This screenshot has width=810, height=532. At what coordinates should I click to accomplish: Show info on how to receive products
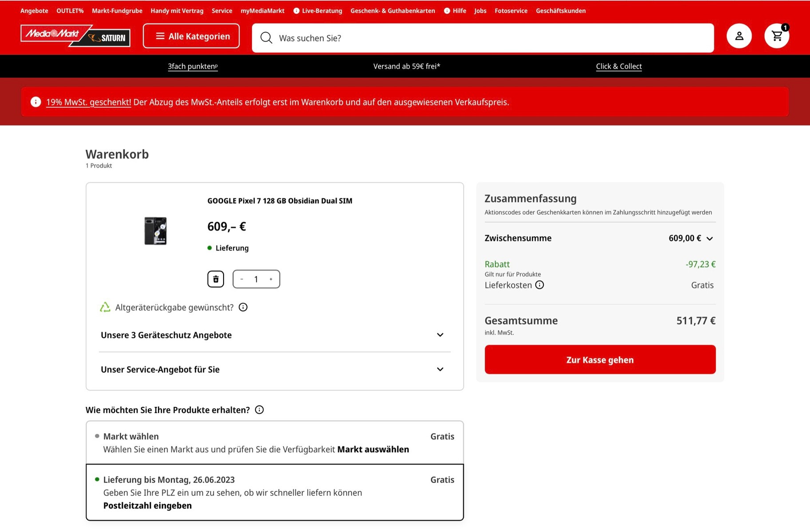[260, 410]
